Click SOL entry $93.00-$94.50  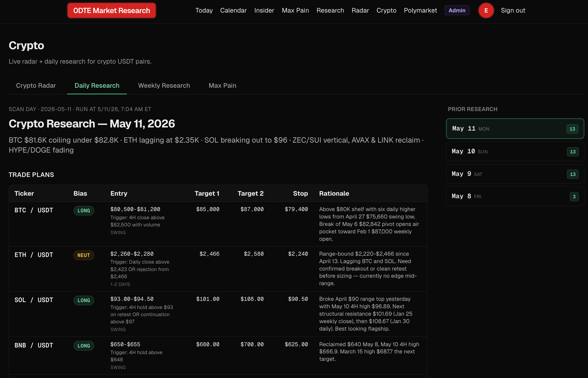point(132,299)
